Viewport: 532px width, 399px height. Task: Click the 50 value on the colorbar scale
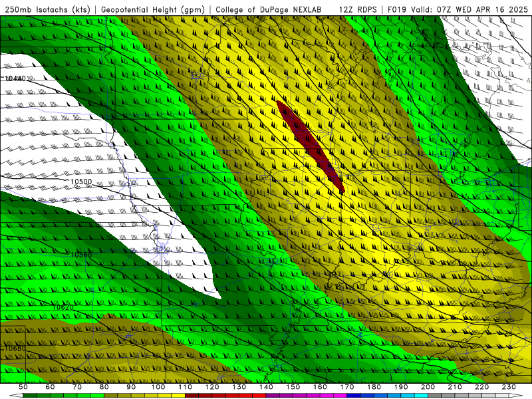tap(23, 387)
